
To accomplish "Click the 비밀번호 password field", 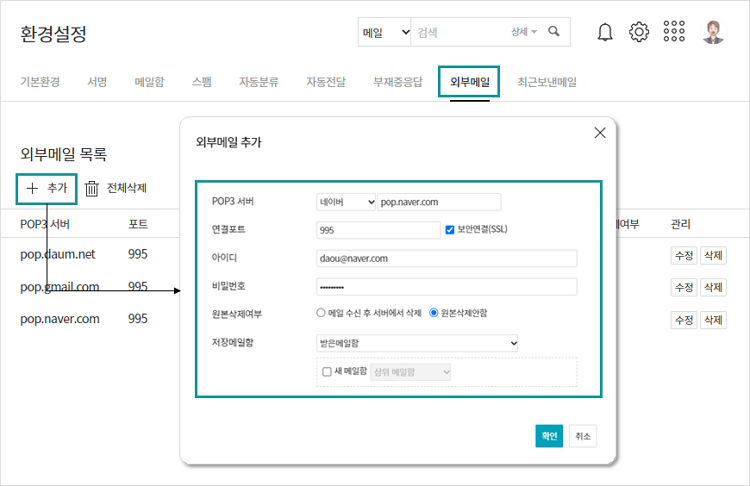I will [446, 287].
